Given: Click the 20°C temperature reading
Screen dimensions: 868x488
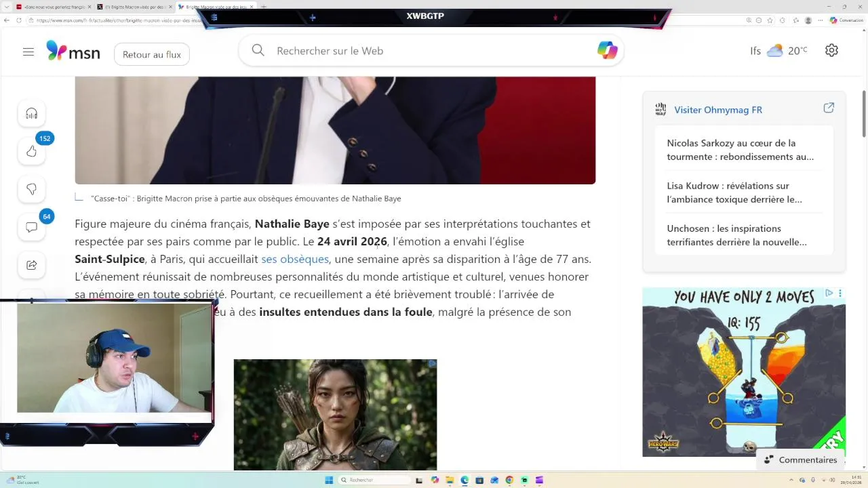Looking at the screenshot, I should [797, 51].
